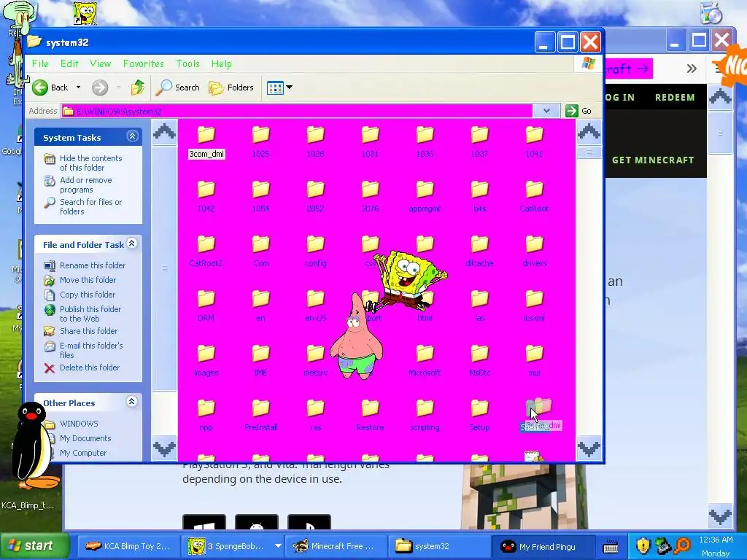Click Hide the contents of this folder
The height and width of the screenshot is (560, 747).
click(90, 163)
